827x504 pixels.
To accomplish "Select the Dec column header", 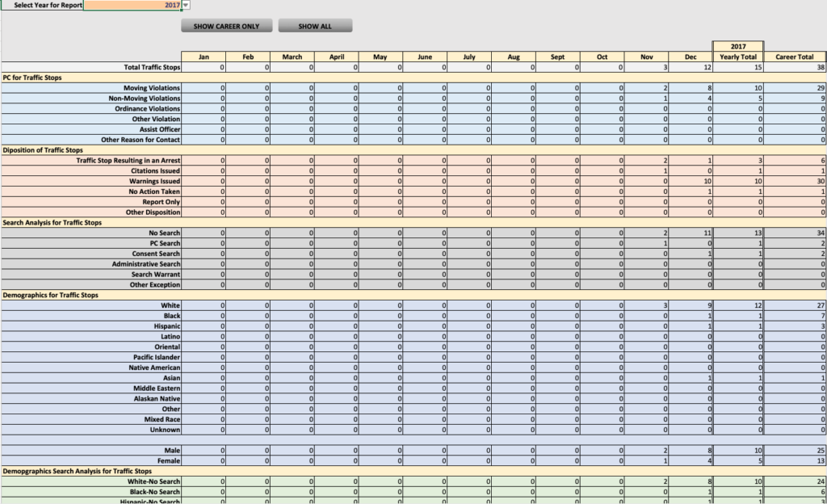I will (691, 57).
